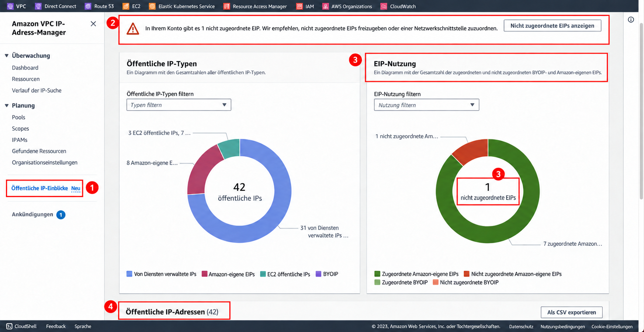Click the '42 öffentliche IPs' chart center

240,192
